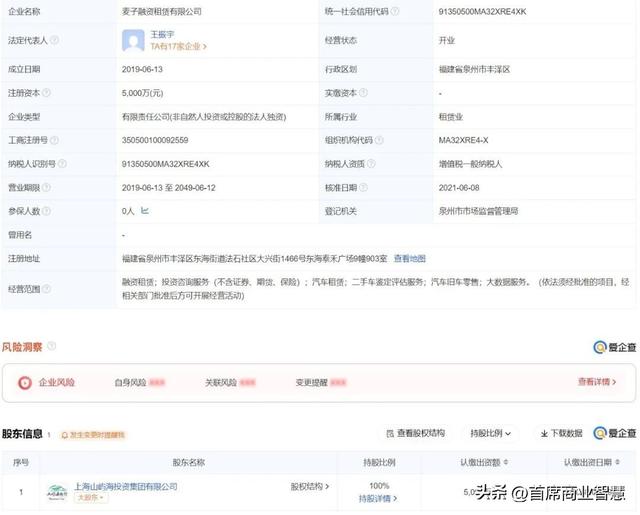Click 发生变更时提醒我 reminder button
The height and width of the screenshot is (515, 640).
93,435
